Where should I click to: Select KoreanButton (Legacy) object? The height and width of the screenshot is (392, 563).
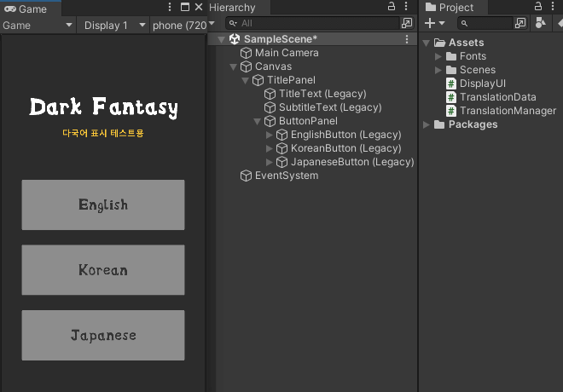(345, 148)
